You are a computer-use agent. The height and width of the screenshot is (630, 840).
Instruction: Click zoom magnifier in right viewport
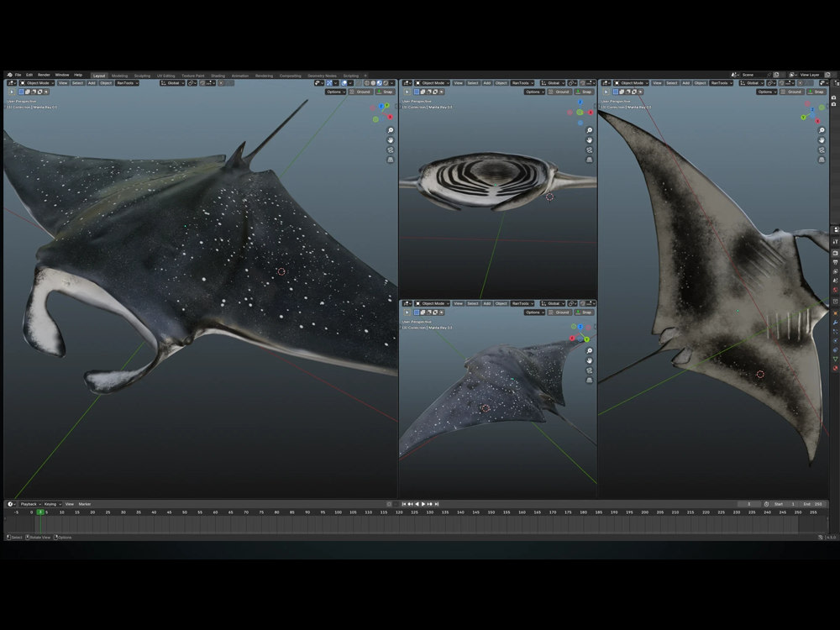click(x=822, y=130)
